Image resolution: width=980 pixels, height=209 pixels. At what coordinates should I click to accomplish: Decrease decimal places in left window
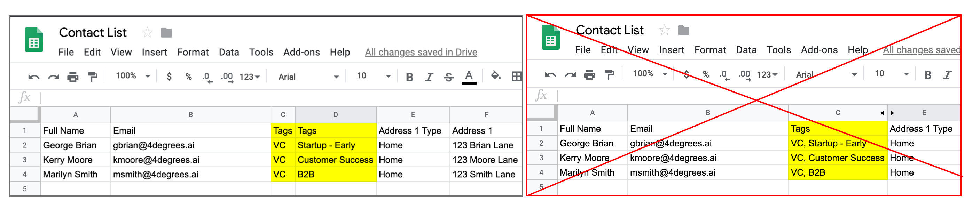(x=207, y=78)
